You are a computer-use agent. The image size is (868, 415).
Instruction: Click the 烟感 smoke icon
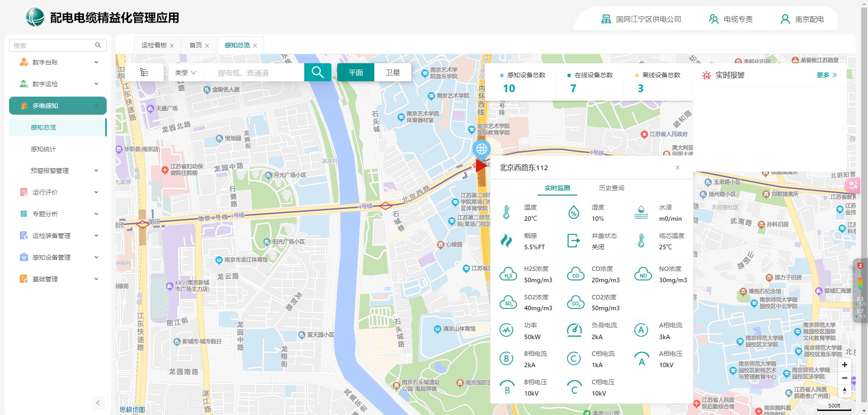pos(506,241)
